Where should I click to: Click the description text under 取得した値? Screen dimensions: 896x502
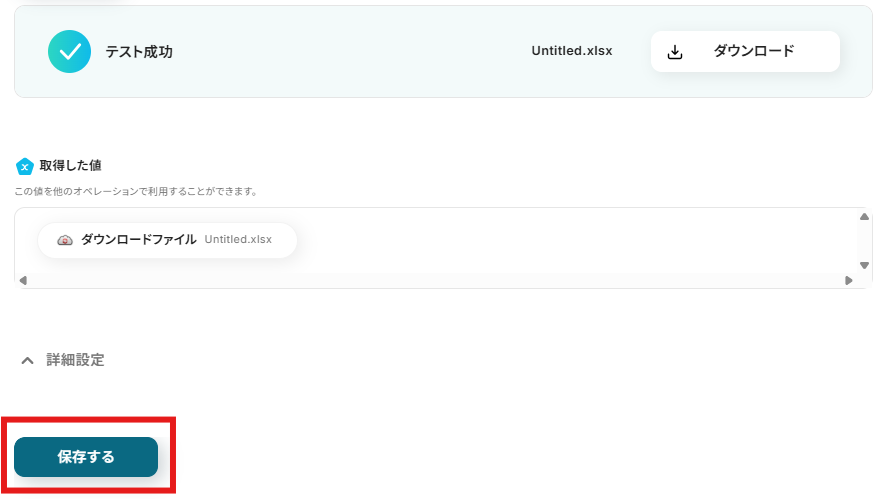pos(135,190)
